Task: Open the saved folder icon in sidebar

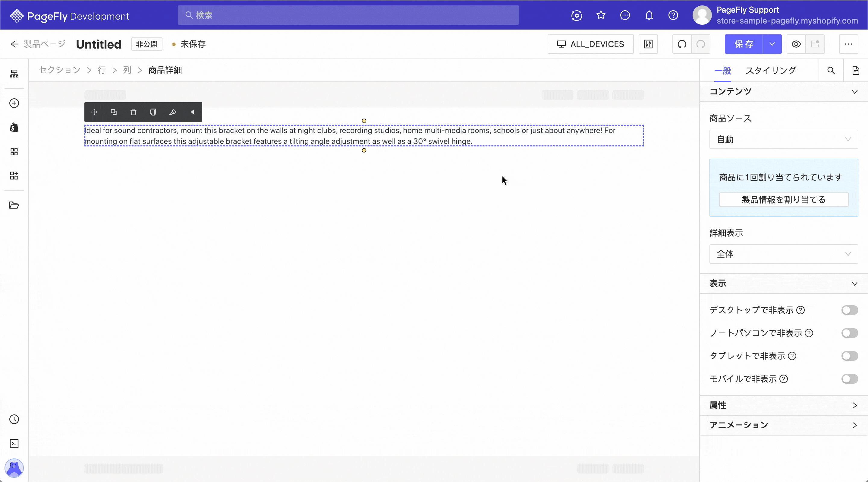Action: 14,205
